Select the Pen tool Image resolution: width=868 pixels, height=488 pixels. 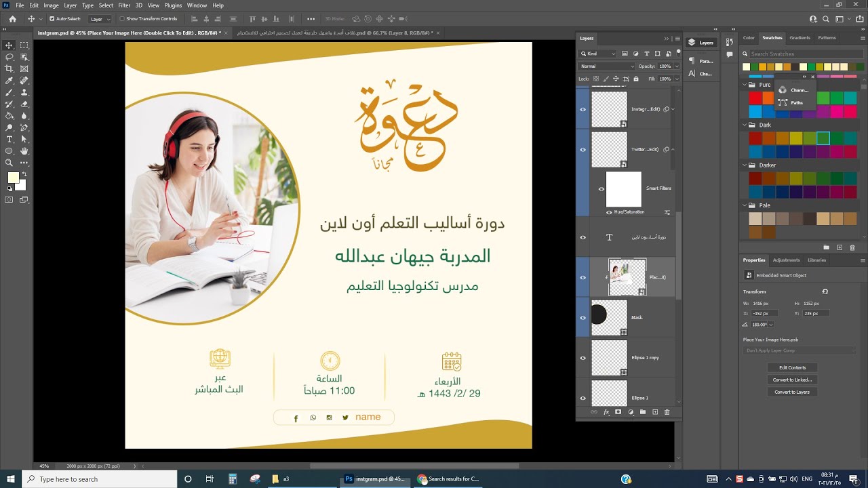tap(24, 127)
